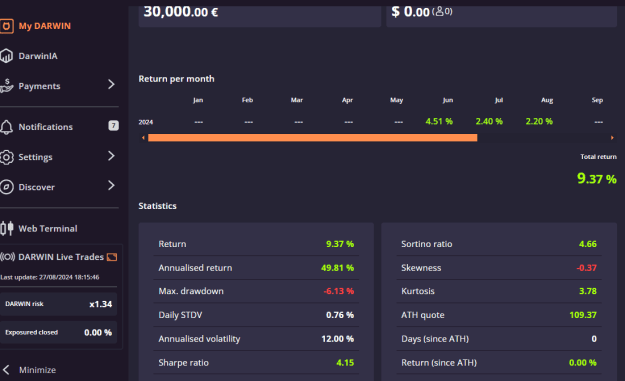Click Days (since ATH) 0 row
Screen dimensions: 625x381
tap(499, 339)
